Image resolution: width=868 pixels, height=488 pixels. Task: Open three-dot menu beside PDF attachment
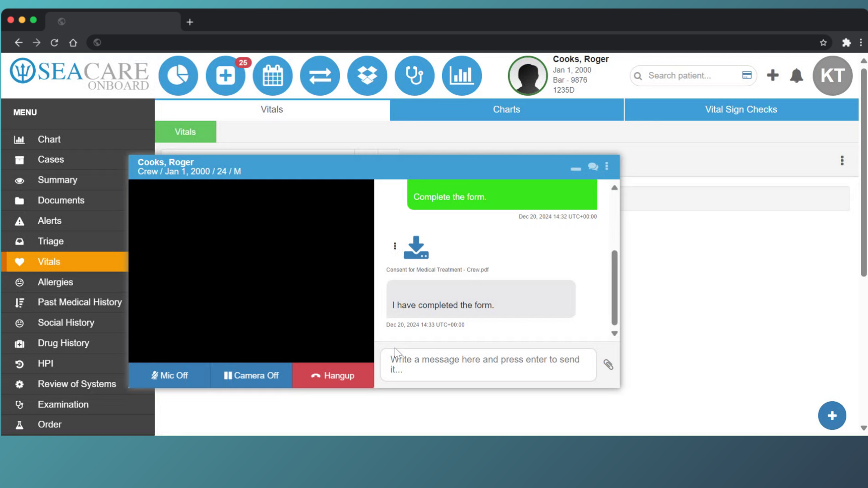tap(395, 246)
